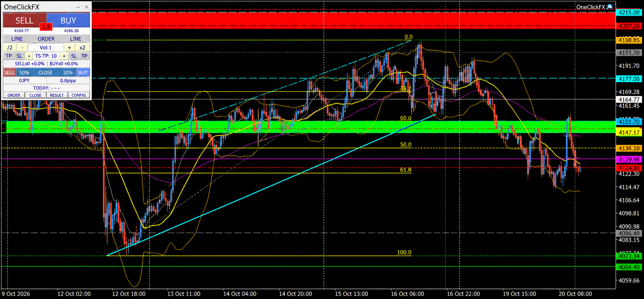The image size is (644, 299).
Task: Open the CONFIG tab
Action: pyautogui.click(x=79, y=95)
